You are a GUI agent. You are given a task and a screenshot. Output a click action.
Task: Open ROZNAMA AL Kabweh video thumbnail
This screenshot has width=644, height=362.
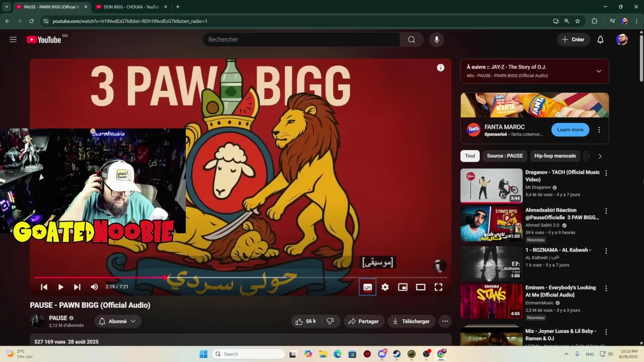tap(492, 263)
